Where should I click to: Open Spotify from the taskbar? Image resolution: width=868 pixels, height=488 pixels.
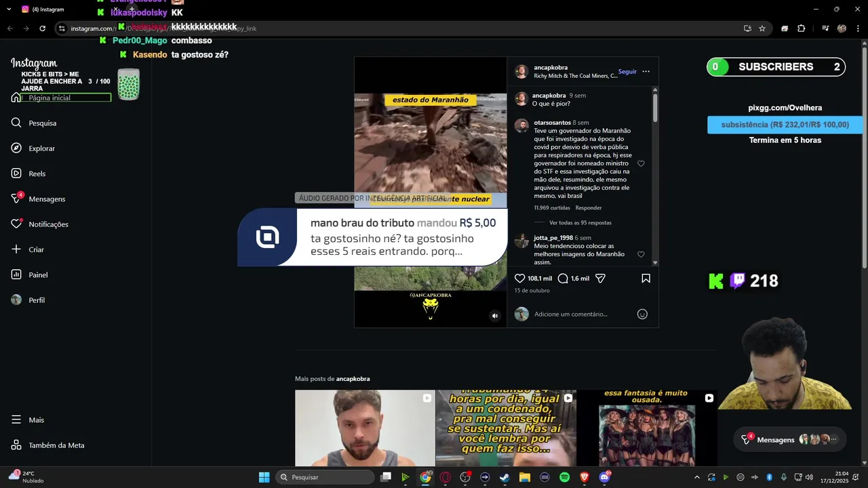[x=564, y=477]
